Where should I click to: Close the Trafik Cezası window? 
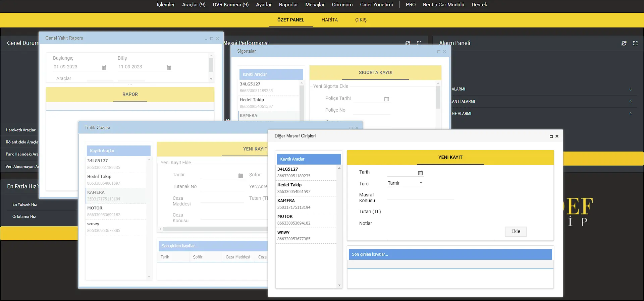pos(357,128)
